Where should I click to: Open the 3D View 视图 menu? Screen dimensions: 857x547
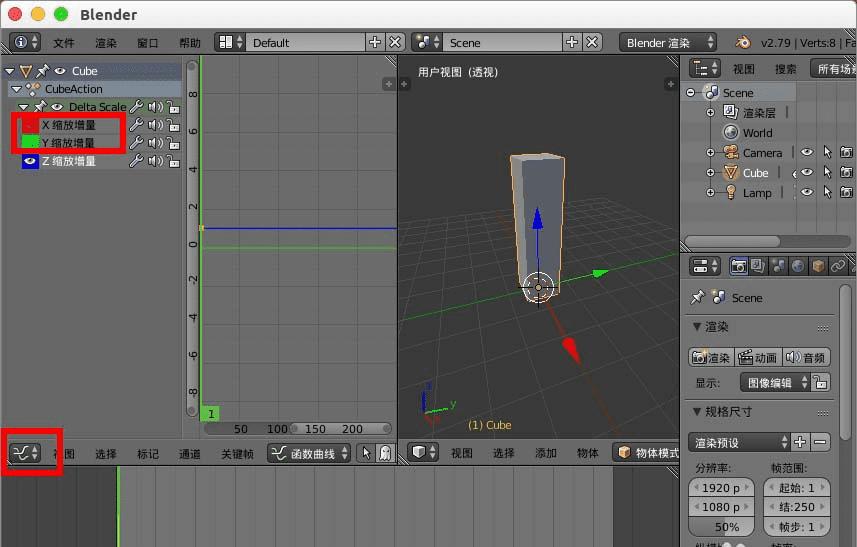461,452
